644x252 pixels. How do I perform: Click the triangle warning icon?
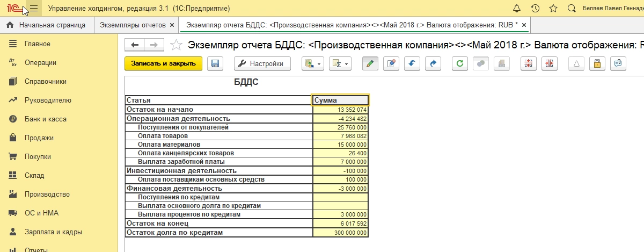pyautogui.click(x=576, y=63)
